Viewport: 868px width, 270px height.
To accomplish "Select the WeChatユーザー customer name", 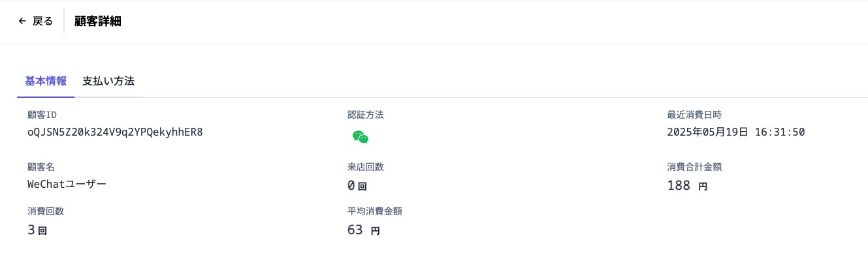I will 67,184.
